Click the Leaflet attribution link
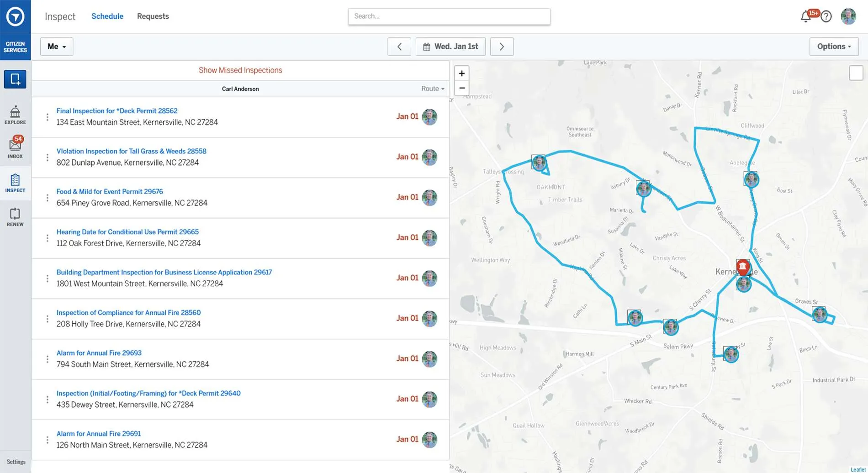This screenshot has width=868, height=473. 858,469
